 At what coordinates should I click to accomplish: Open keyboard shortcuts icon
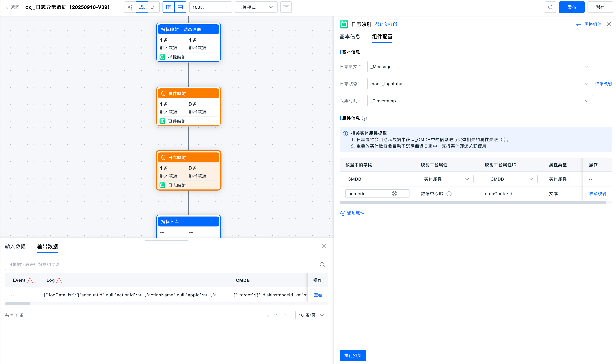[x=286, y=7]
